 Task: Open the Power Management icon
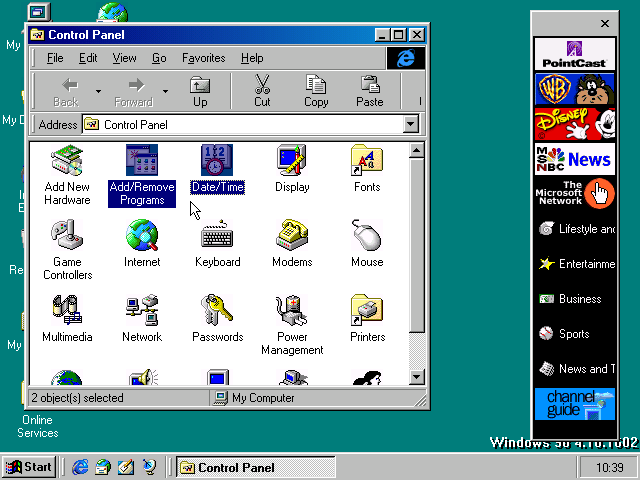292,312
